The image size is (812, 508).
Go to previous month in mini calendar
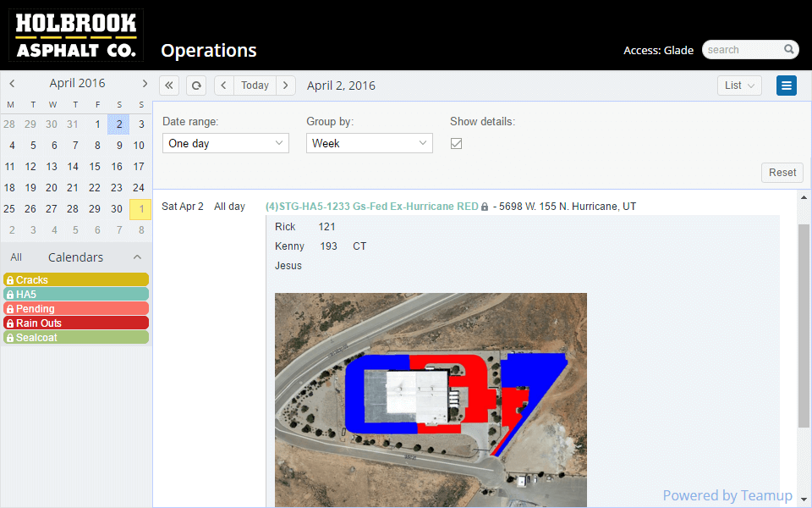point(12,83)
